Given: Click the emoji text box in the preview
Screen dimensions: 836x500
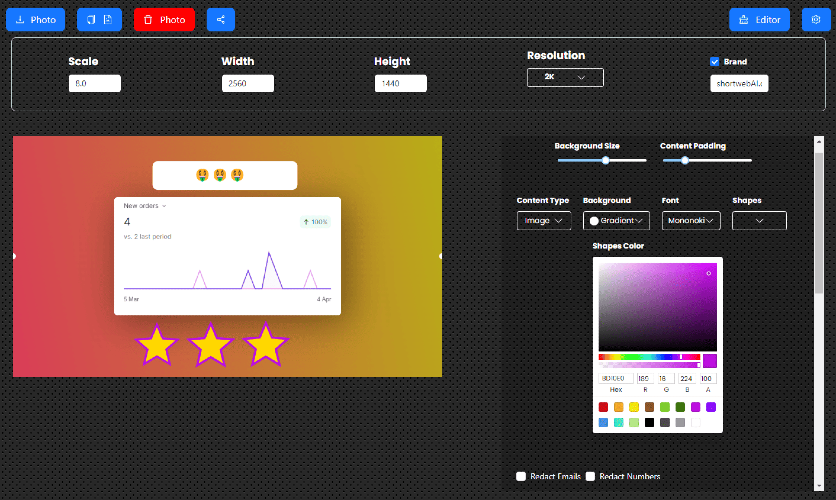Looking at the screenshot, I should tap(225, 175).
